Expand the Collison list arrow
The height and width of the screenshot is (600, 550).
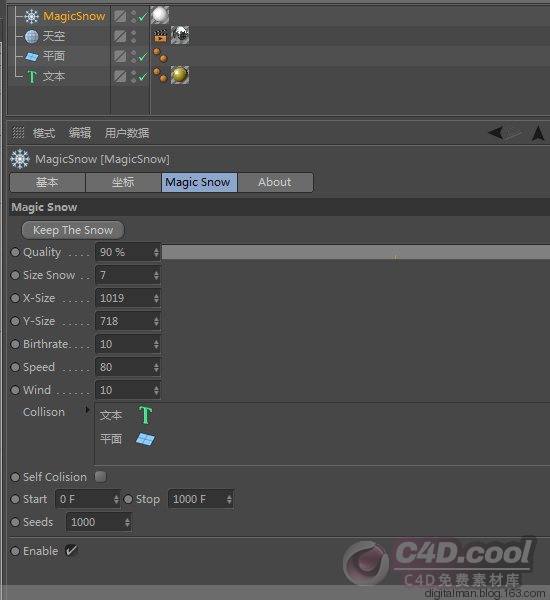pyautogui.click(x=88, y=410)
